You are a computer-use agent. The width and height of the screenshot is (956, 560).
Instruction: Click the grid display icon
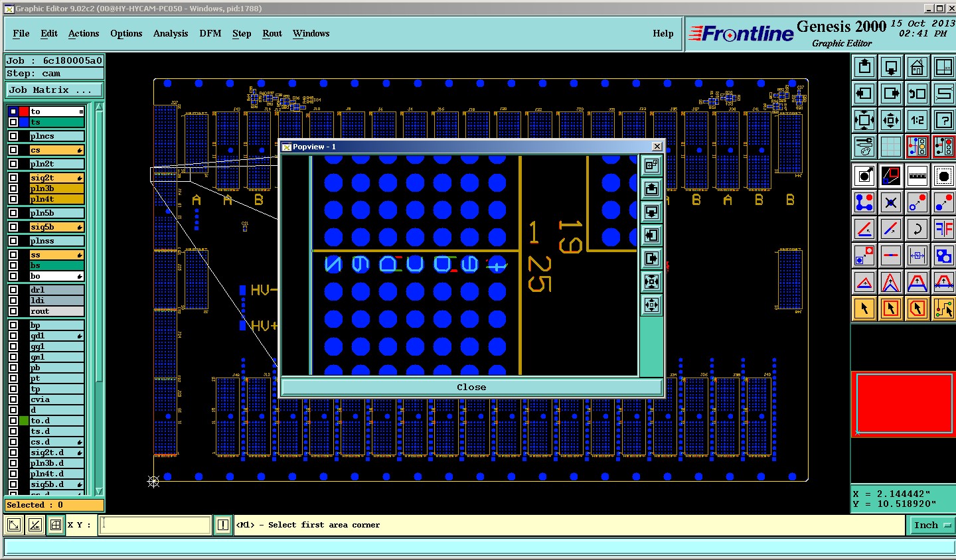tap(891, 147)
